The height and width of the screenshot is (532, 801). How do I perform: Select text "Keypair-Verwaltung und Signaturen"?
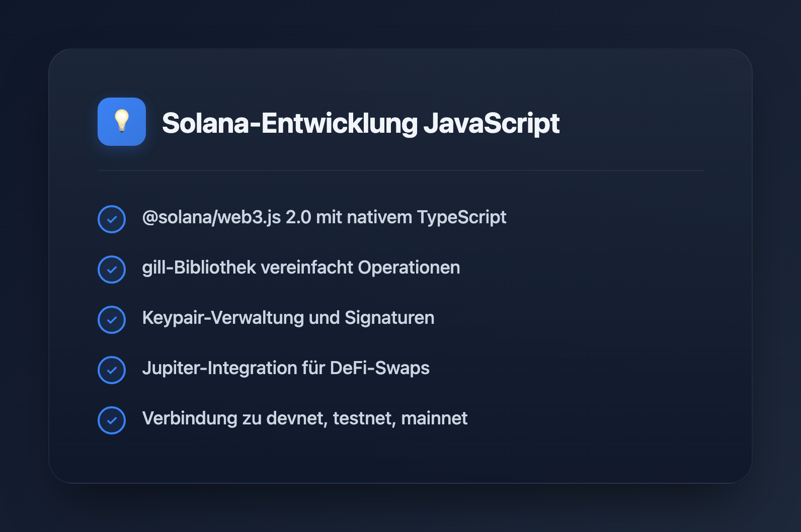tap(288, 318)
